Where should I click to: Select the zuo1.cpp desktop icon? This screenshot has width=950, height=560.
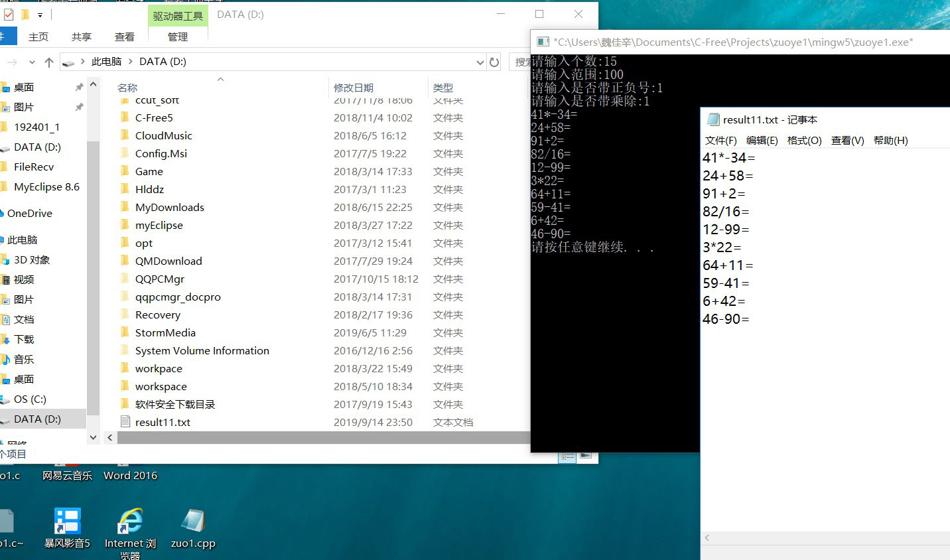[193, 529]
